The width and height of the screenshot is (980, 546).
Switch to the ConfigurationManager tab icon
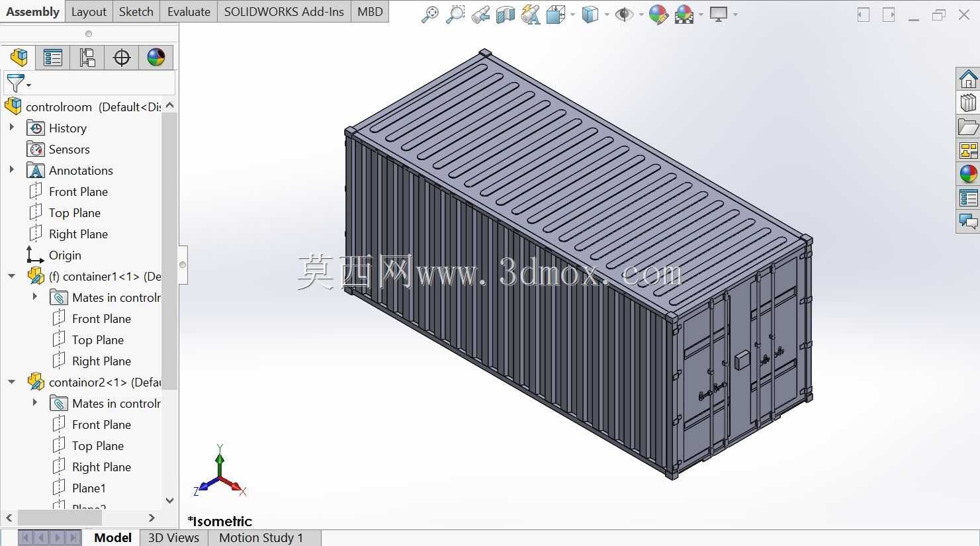point(87,58)
